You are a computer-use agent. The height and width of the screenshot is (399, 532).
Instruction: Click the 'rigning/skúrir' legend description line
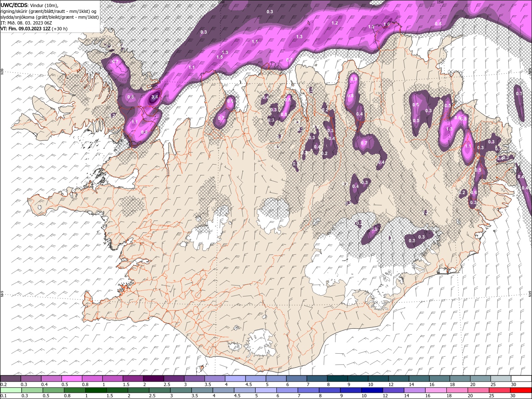point(49,11)
